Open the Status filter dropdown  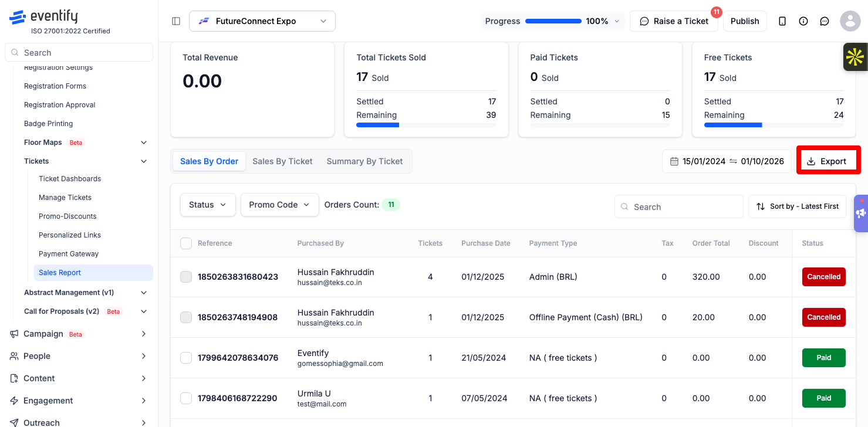[208, 205]
